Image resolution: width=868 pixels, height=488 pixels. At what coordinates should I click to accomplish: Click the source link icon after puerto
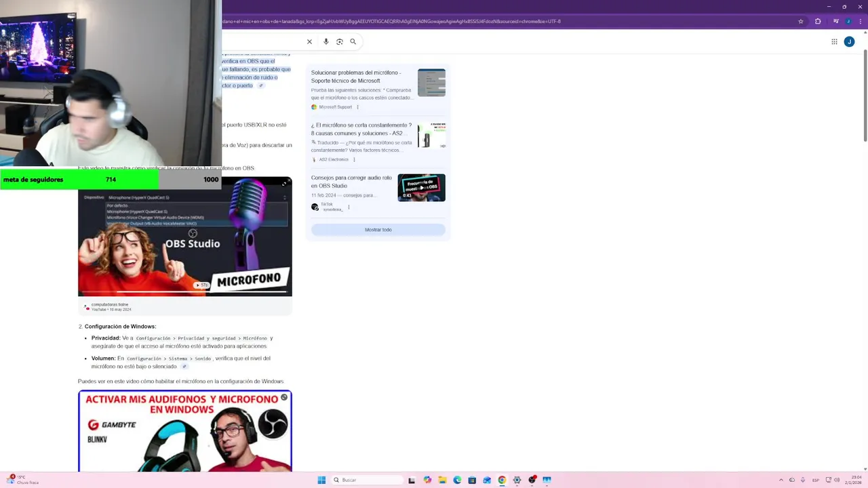point(260,85)
